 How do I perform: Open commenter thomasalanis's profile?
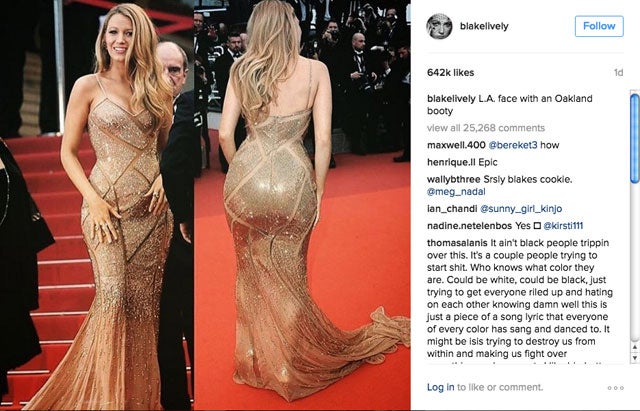pos(457,243)
